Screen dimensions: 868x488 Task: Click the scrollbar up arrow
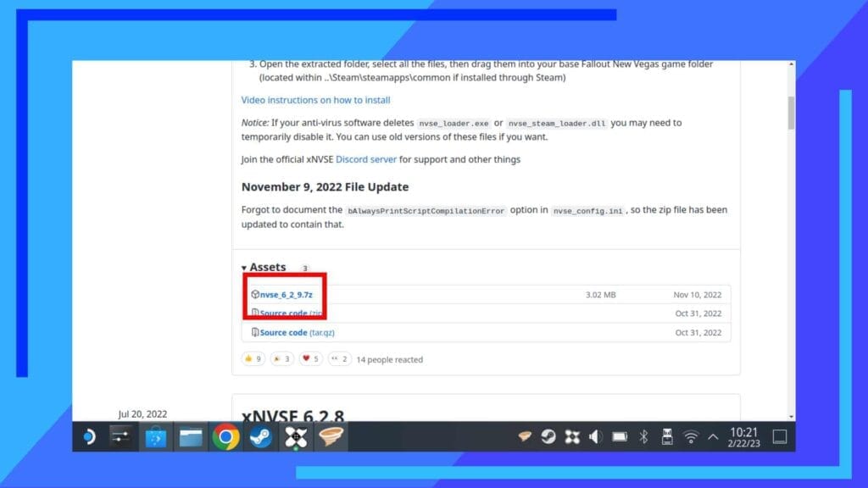(x=791, y=64)
